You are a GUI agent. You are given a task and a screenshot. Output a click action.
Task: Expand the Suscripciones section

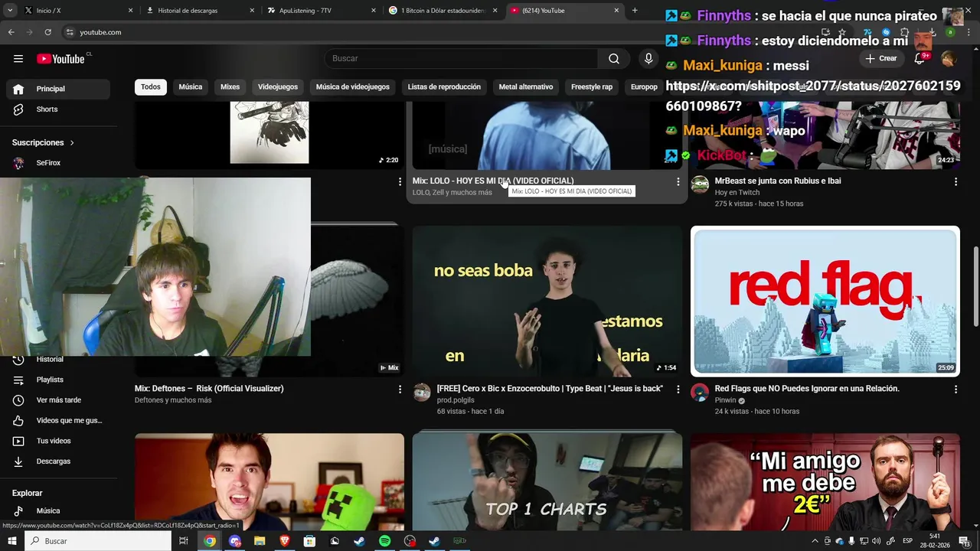coord(43,142)
